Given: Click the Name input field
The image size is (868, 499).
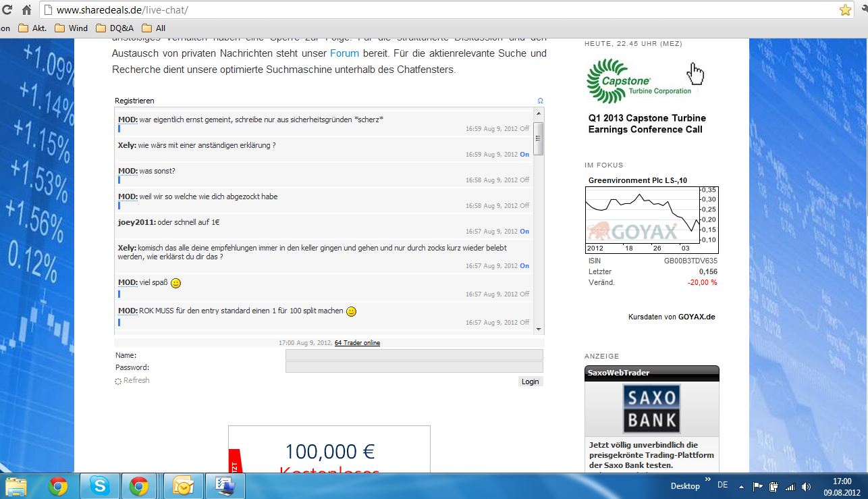Looking at the screenshot, I should 414,354.
